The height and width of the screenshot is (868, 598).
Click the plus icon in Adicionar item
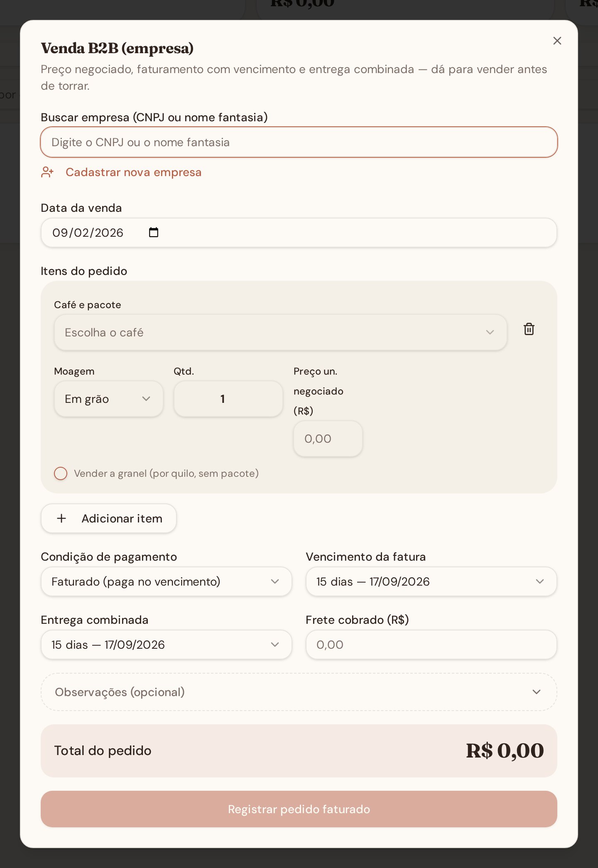[x=61, y=518]
